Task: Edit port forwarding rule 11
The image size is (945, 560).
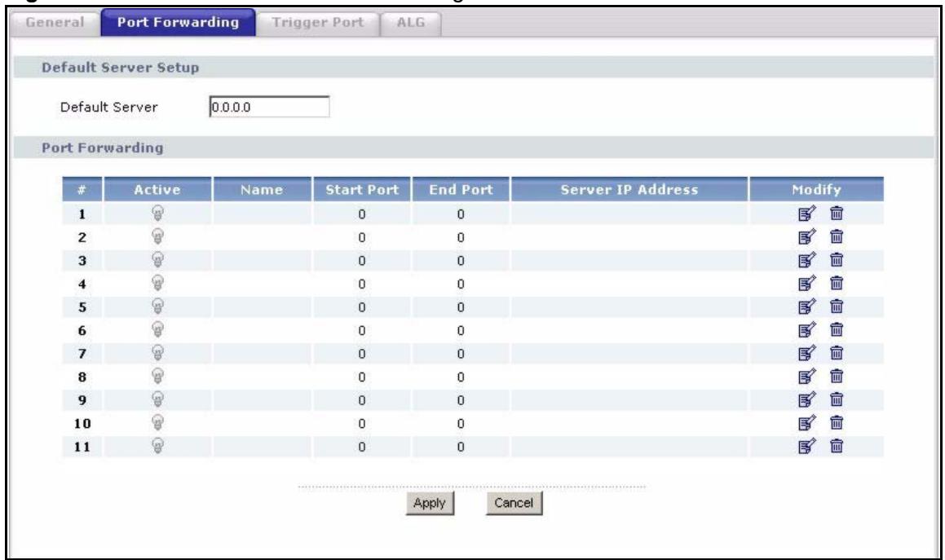Action: pos(806,447)
